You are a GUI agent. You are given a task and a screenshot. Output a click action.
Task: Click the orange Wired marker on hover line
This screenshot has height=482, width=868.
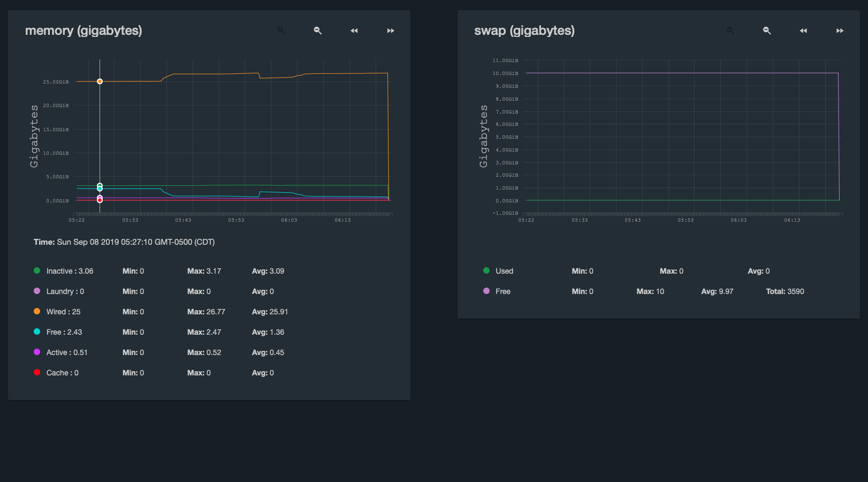point(100,81)
